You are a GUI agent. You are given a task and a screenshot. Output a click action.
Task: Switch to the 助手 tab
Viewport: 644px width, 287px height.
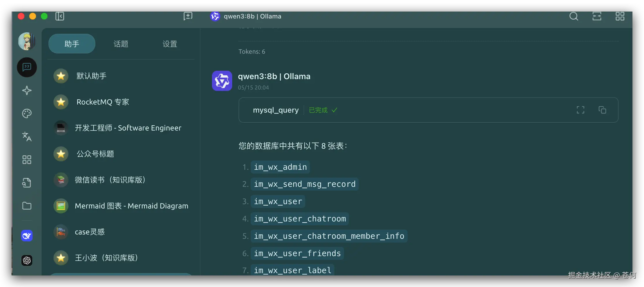[72, 44]
